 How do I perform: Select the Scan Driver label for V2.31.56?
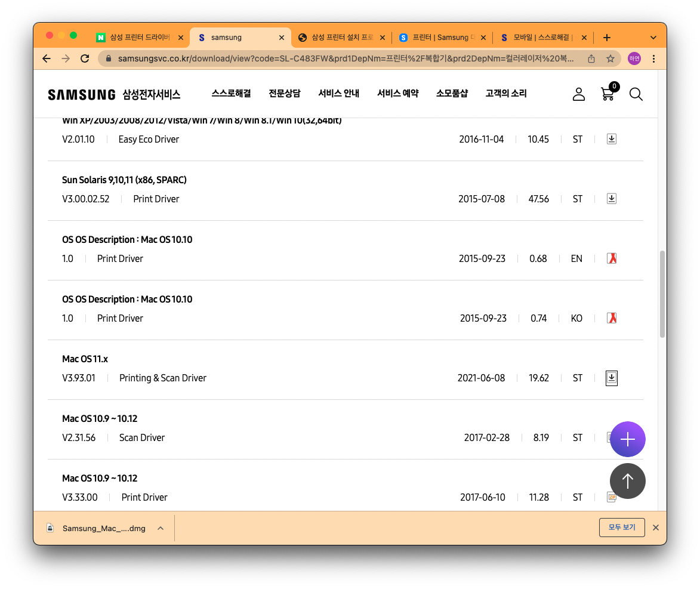[142, 437]
